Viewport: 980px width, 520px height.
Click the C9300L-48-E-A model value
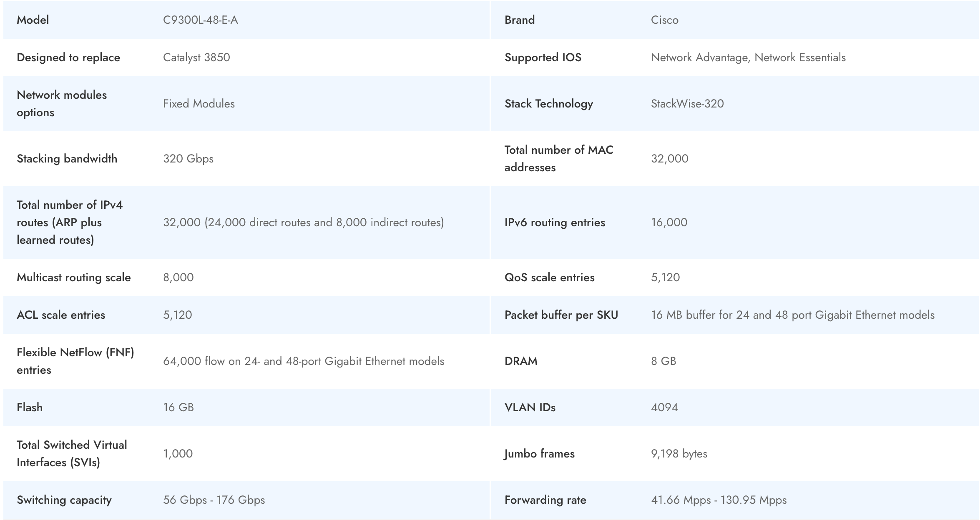pyautogui.click(x=200, y=20)
